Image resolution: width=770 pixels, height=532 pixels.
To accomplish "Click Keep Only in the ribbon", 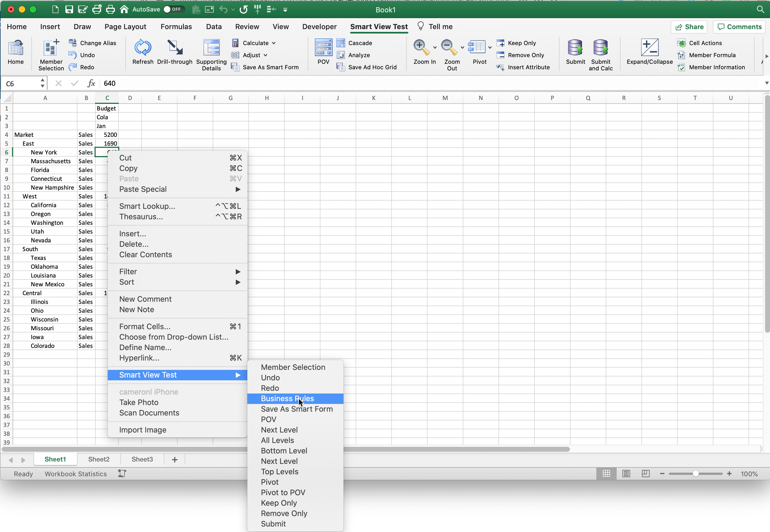I will pyautogui.click(x=516, y=43).
